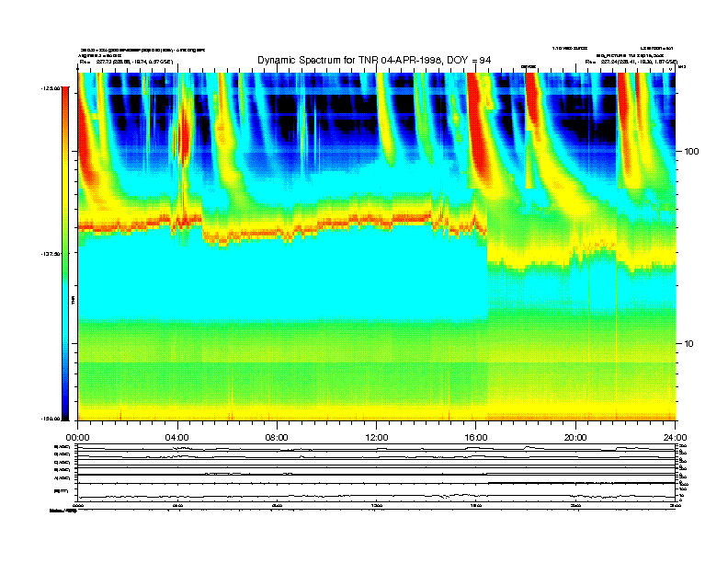Click the vertical rainbow color scale bar
The image size is (728, 563).
pos(65,254)
